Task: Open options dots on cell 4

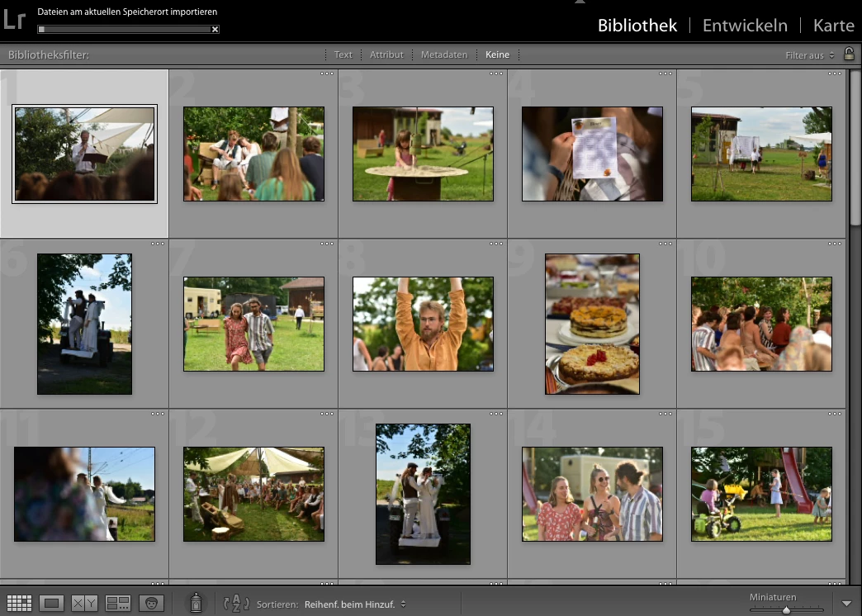Action: pyautogui.click(x=665, y=73)
